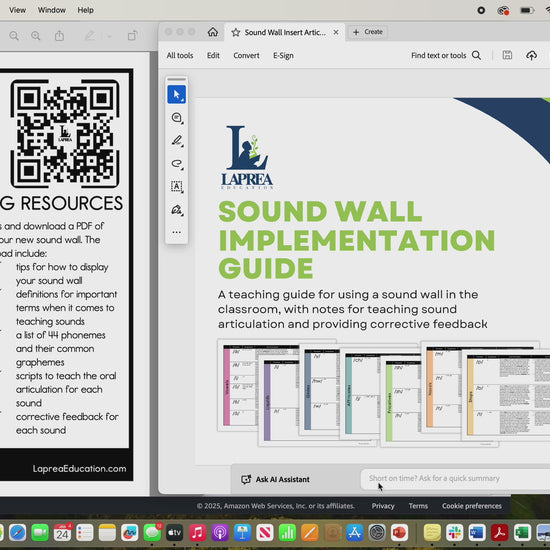This screenshot has width=550, height=550.
Task: Open the All tools menu
Action: coord(180,55)
